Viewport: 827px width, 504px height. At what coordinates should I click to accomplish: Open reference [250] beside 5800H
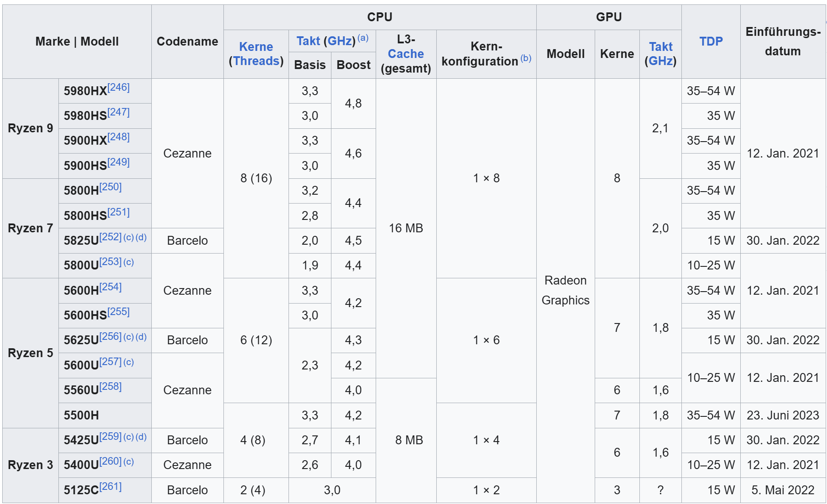coord(111,187)
